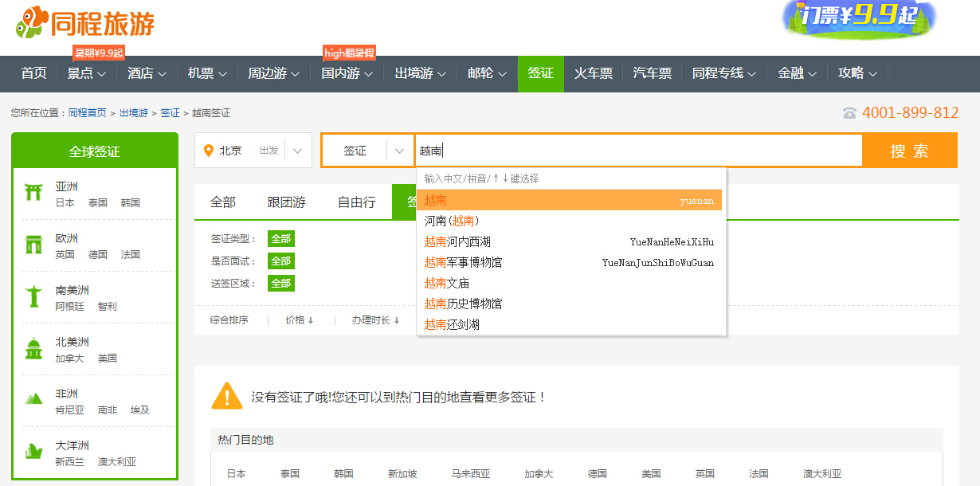Expand the departure city selector next to 出发

(x=298, y=149)
